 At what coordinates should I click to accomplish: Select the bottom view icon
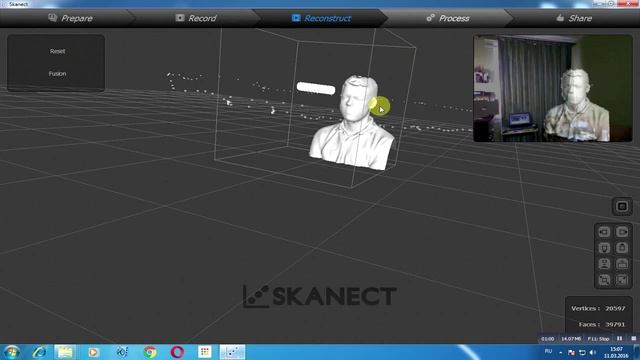pos(622,264)
